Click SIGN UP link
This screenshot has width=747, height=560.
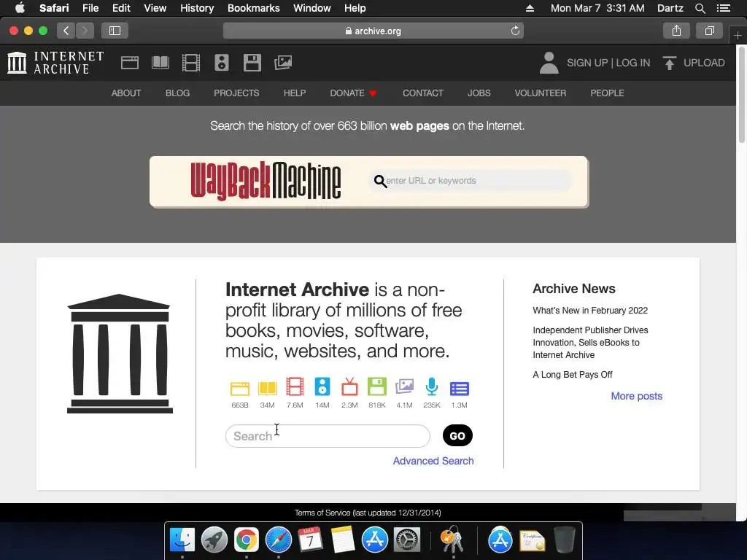[587, 63]
